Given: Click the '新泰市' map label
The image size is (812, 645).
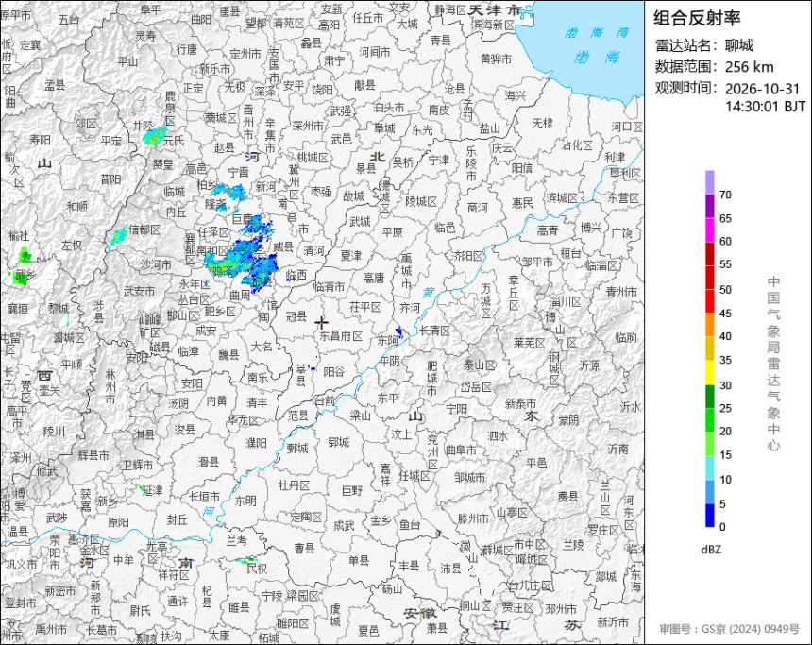Looking at the screenshot, I should (x=520, y=403).
